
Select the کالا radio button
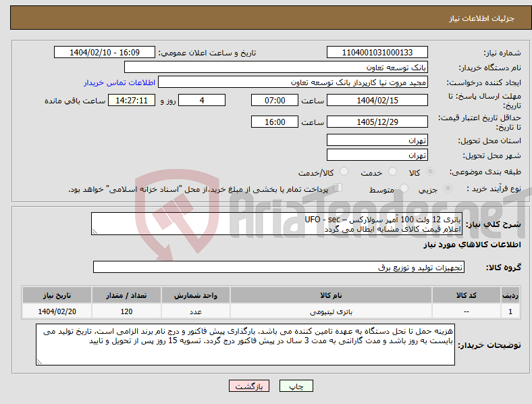point(430,172)
